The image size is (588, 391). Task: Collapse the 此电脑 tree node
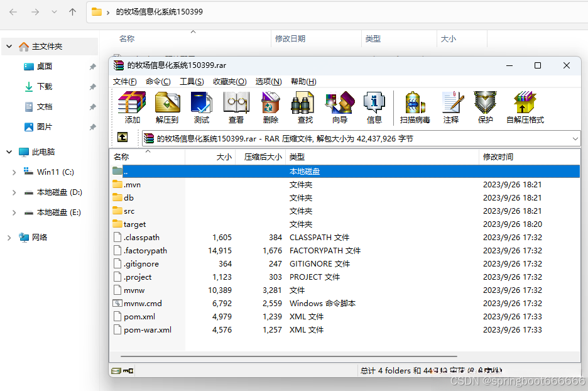click(9, 152)
